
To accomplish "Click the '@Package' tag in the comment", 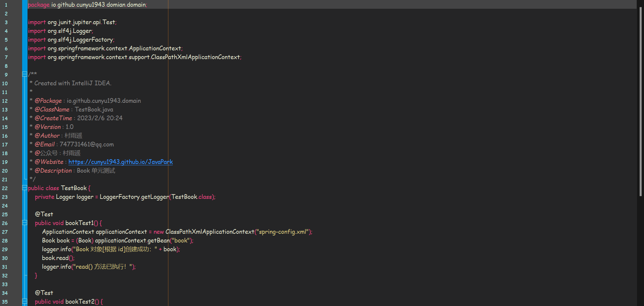I will 48,101.
